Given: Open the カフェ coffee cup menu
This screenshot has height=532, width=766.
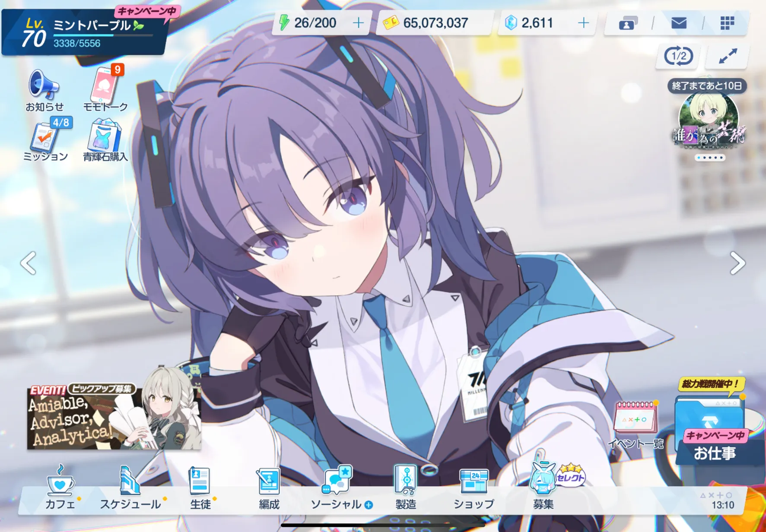Looking at the screenshot, I should tap(60, 488).
